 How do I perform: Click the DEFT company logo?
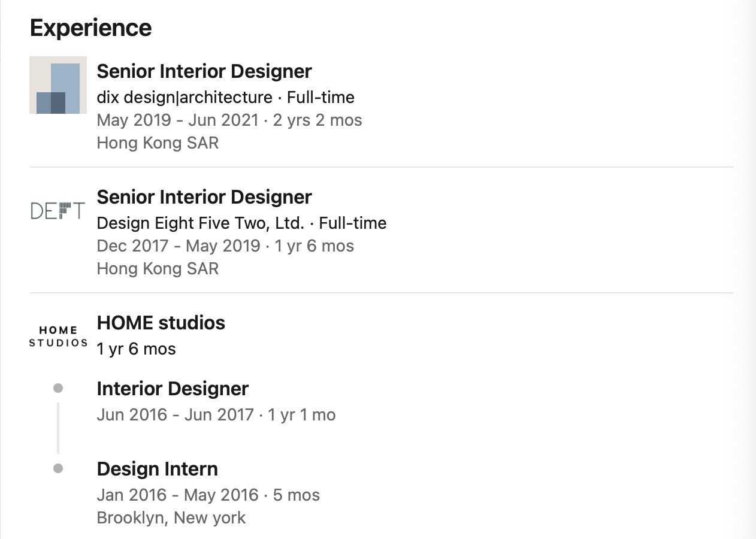(x=58, y=211)
